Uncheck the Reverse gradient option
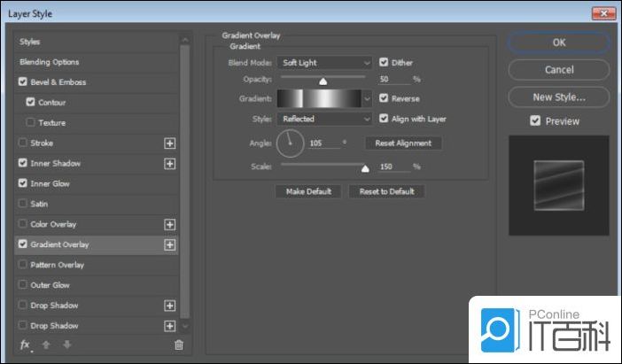Viewport: 622px width, 364px height. pos(384,98)
